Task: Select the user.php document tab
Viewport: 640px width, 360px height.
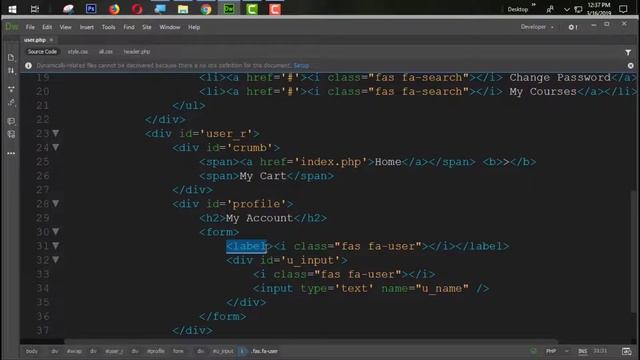Action: (x=35, y=40)
